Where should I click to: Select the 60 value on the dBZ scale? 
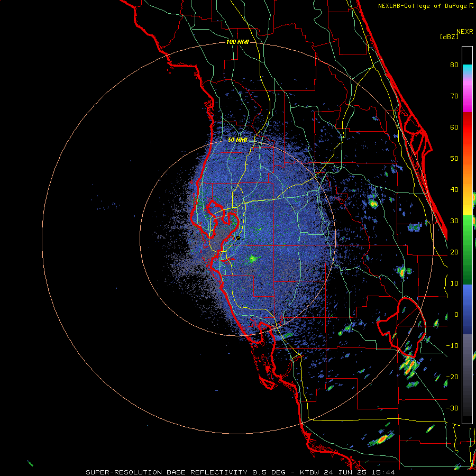coord(454,127)
